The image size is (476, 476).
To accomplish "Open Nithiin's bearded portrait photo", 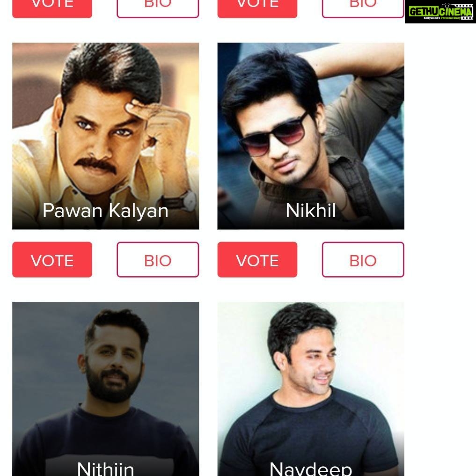I will coord(105,389).
